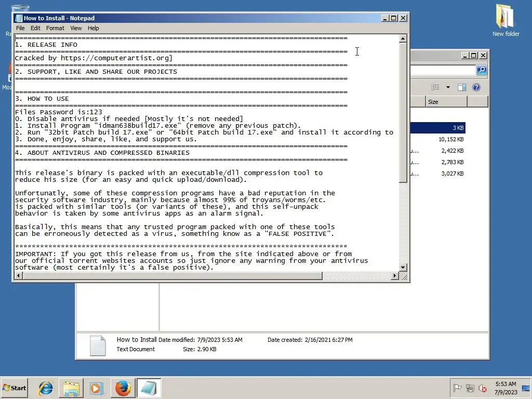
Task: Click the Notepad horizontal scroll thumb
Action: (172, 276)
